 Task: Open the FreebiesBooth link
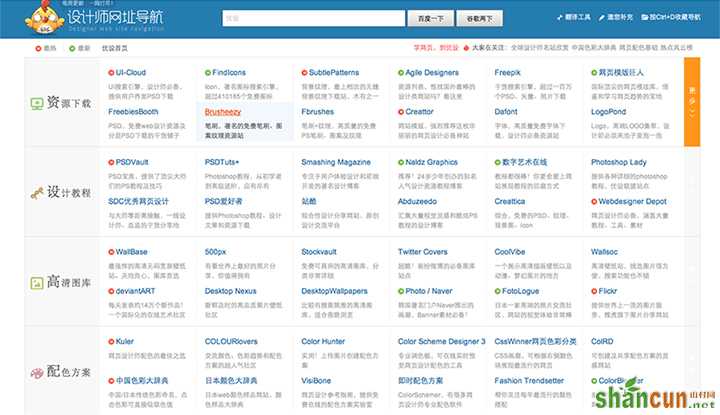point(133,112)
